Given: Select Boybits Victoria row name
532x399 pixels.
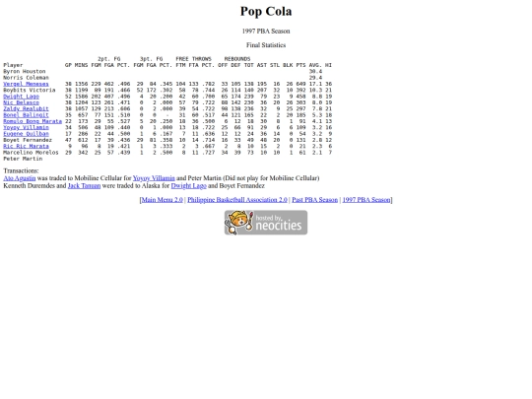Looking at the screenshot, I should click(x=30, y=90).
